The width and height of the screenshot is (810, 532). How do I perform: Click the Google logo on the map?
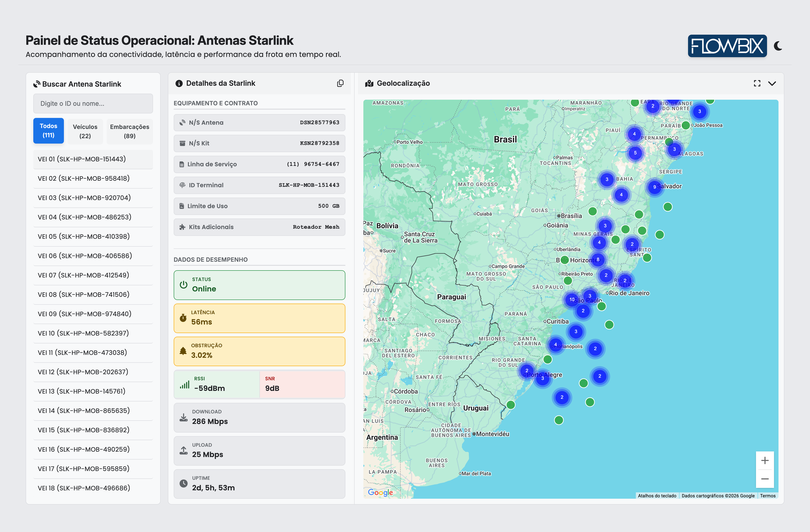tap(380, 493)
